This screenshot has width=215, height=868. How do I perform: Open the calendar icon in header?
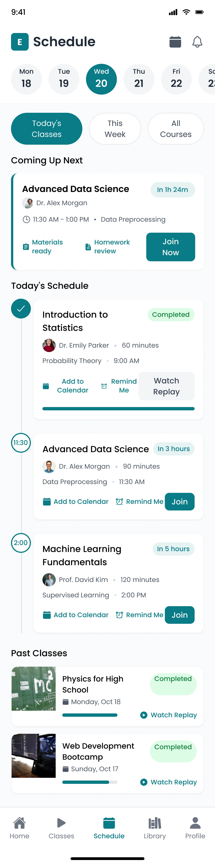[x=175, y=42]
